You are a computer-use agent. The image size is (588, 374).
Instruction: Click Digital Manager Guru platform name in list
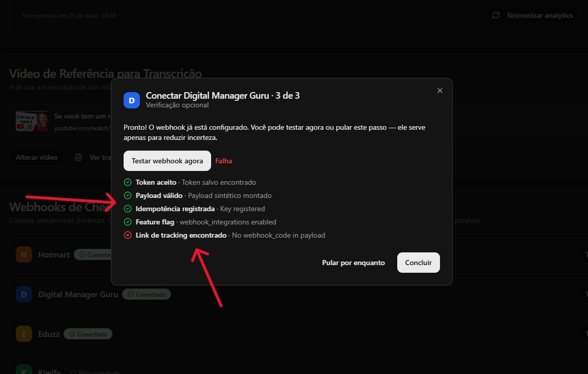[x=78, y=295]
